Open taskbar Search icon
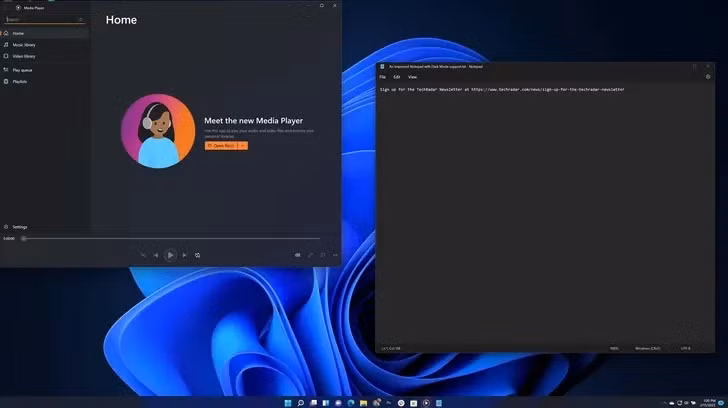The height and width of the screenshot is (408, 728). pyautogui.click(x=300, y=403)
